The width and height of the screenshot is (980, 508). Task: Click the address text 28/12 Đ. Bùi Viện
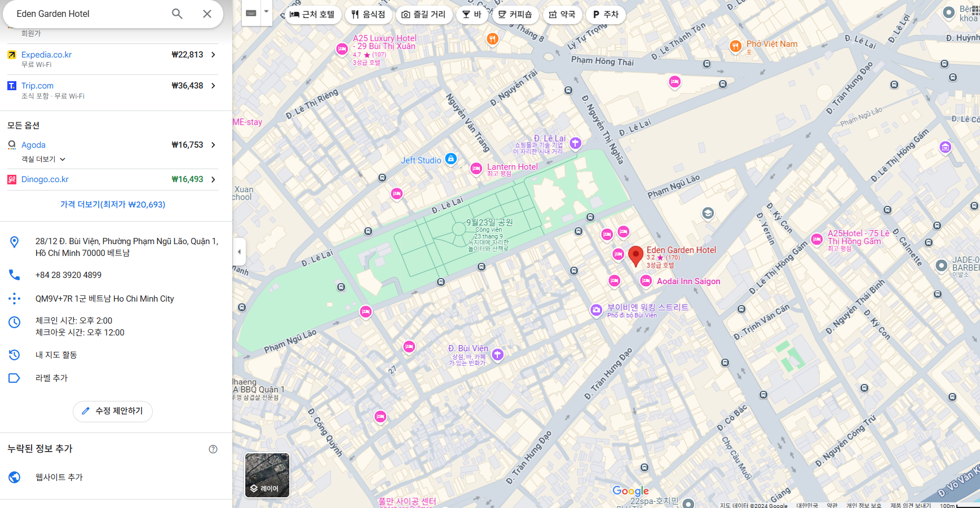coord(127,247)
